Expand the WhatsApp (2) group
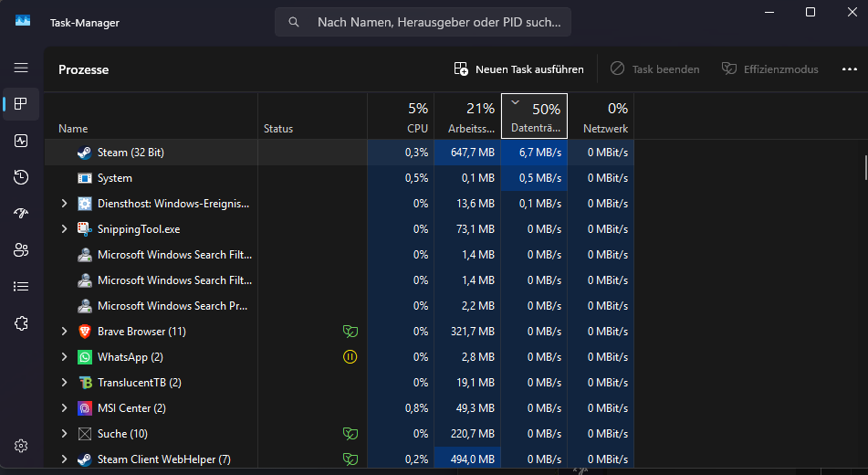 (64, 357)
